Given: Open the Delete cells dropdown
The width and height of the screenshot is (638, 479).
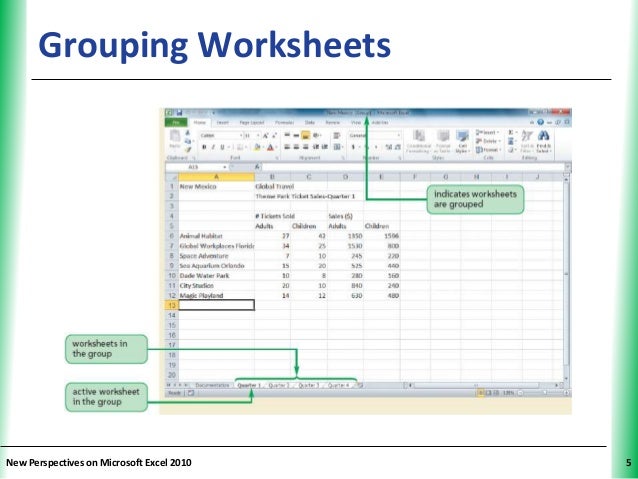Looking at the screenshot, I should tap(488, 141).
